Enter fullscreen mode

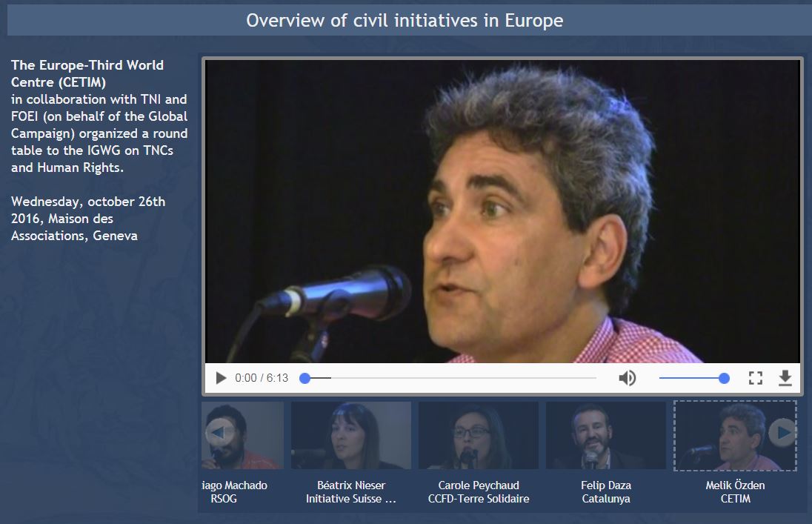(756, 378)
